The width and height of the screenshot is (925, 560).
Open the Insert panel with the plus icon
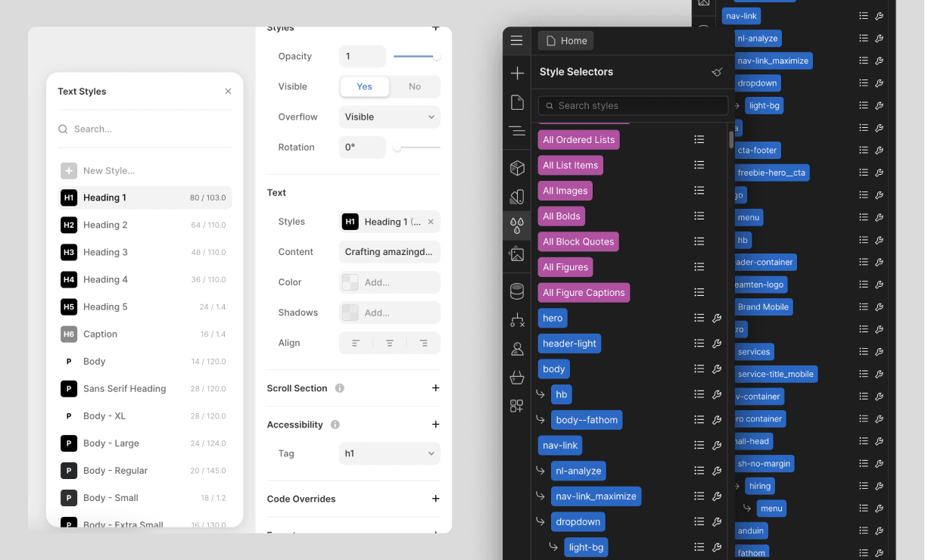tap(517, 73)
